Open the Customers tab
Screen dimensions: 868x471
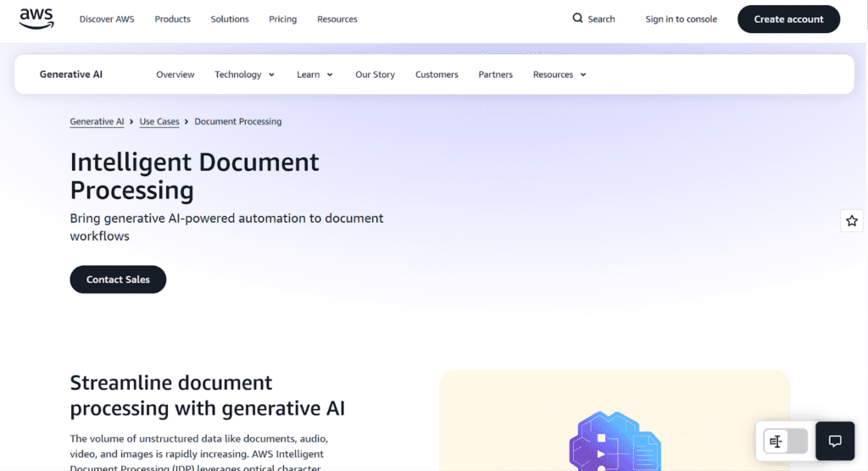(437, 75)
